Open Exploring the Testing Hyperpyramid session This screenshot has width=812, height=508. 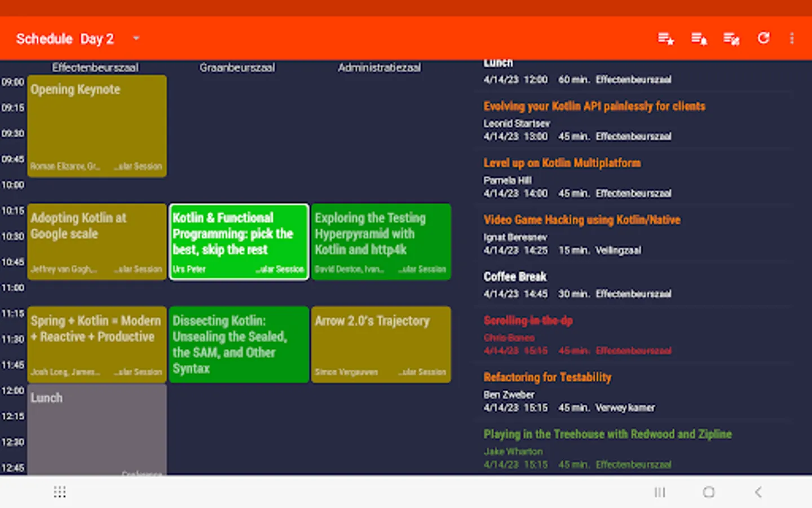[381, 242]
